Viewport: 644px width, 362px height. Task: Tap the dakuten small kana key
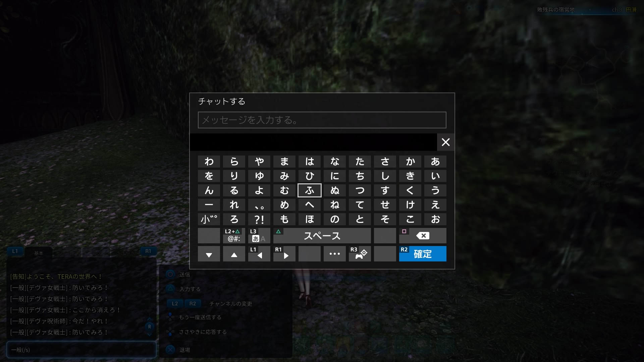point(209,219)
